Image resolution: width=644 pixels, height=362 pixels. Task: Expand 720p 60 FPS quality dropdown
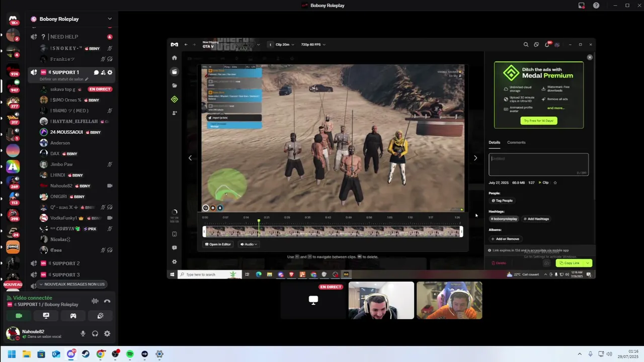point(313,44)
